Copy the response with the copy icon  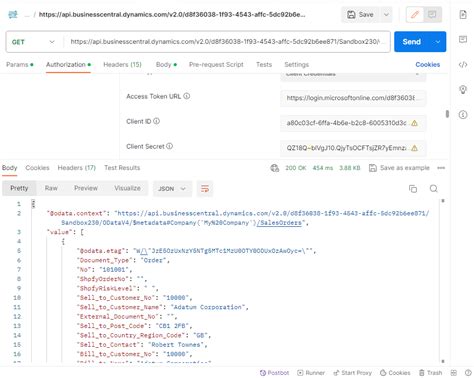(413, 189)
